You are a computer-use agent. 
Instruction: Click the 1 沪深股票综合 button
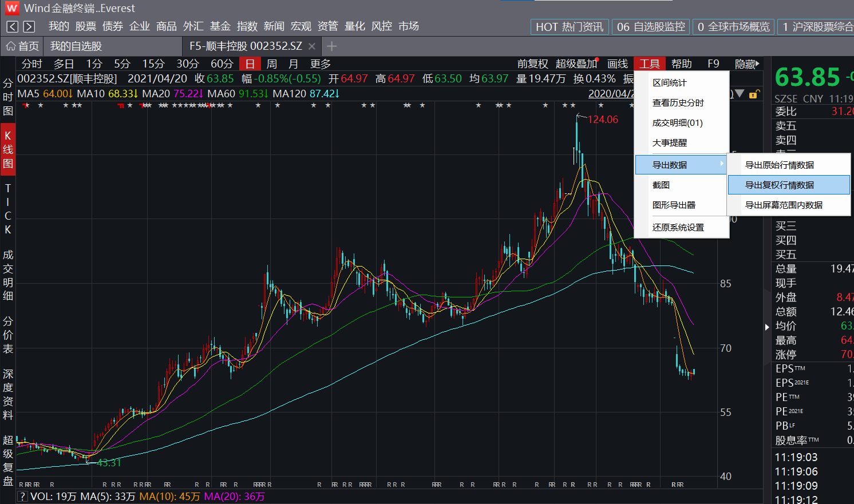pos(816,27)
